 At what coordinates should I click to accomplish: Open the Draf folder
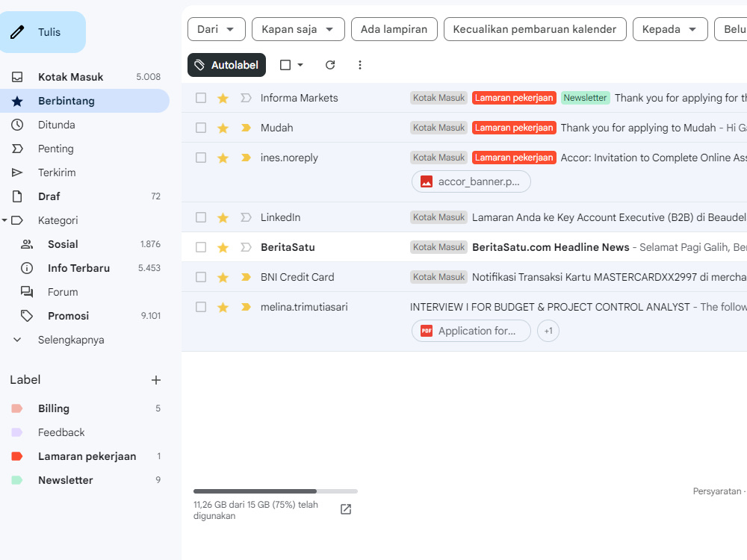tap(85, 196)
